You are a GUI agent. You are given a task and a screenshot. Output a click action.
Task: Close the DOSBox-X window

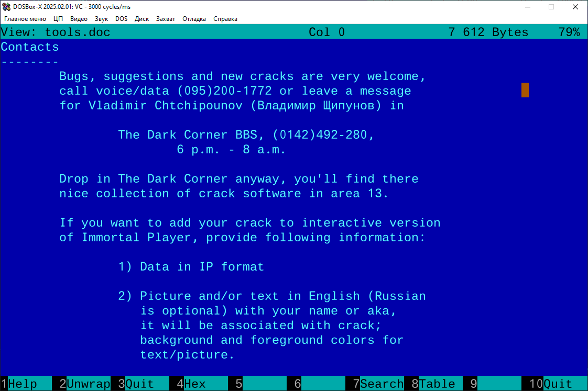[x=575, y=7]
